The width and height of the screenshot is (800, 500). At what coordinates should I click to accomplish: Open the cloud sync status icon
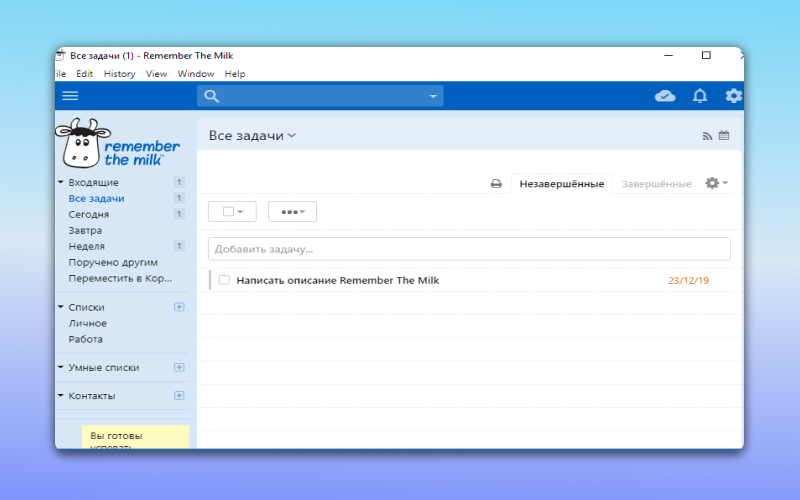665,96
